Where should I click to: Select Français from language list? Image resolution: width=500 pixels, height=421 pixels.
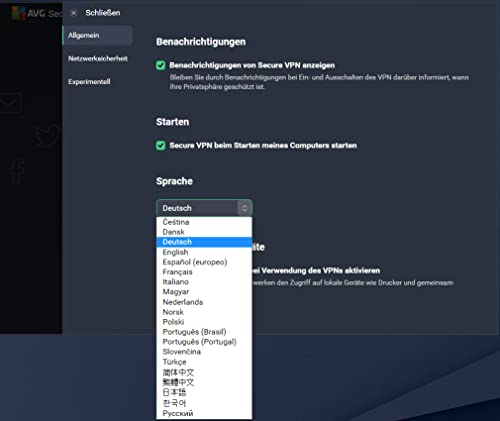[204, 272]
